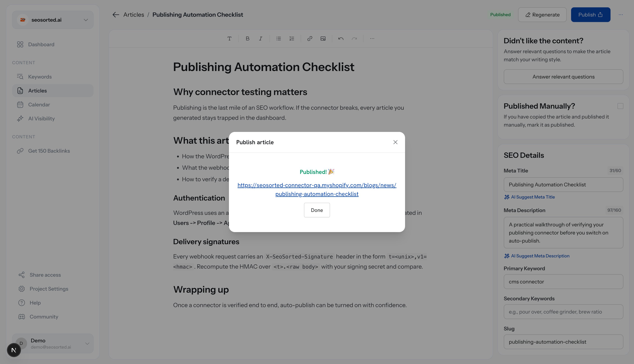Click the AI Suggest Meta Description link

click(537, 256)
